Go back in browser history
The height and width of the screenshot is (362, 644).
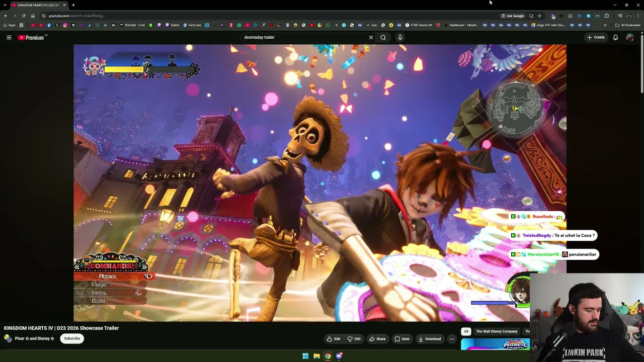(6, 16)
